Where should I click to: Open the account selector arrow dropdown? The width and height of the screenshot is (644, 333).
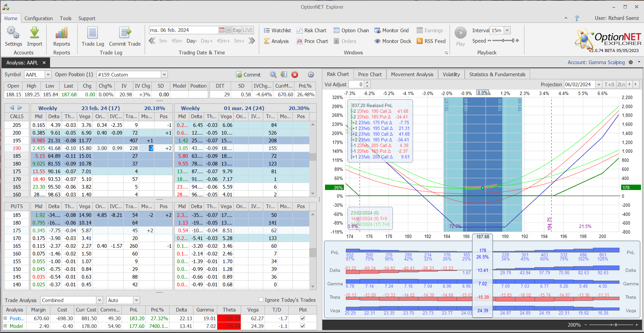point(639,62)
